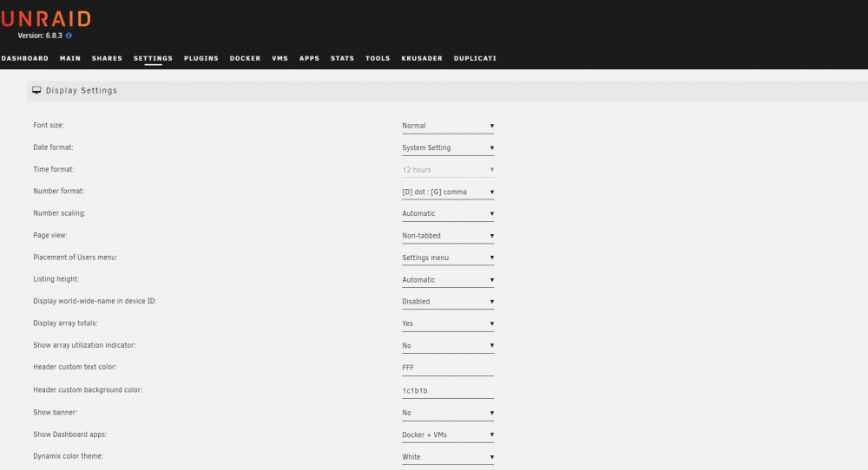Expand Display array totals dropdown

448,323
